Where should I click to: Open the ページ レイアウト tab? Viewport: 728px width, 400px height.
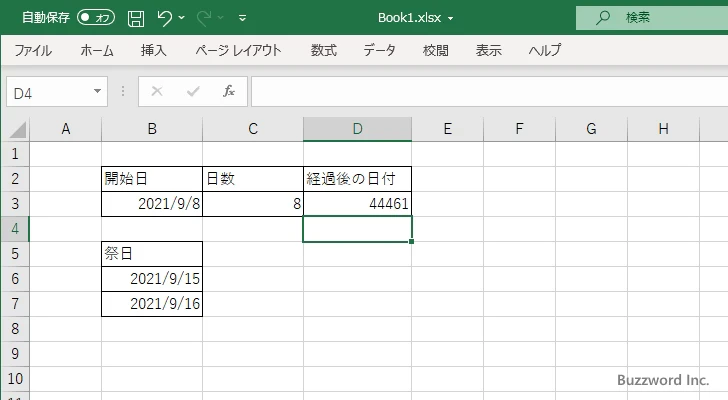click(x=238, y=50)
